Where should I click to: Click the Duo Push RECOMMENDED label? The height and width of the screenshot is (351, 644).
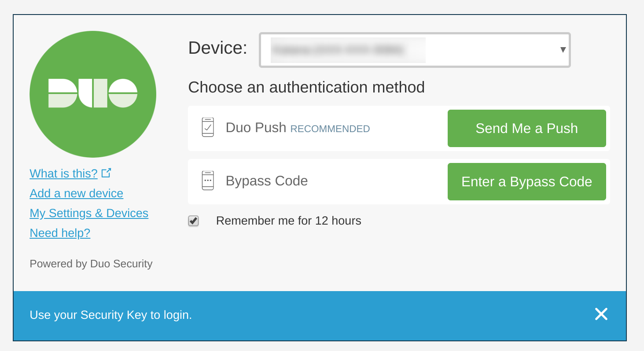[x=298, y=128]
